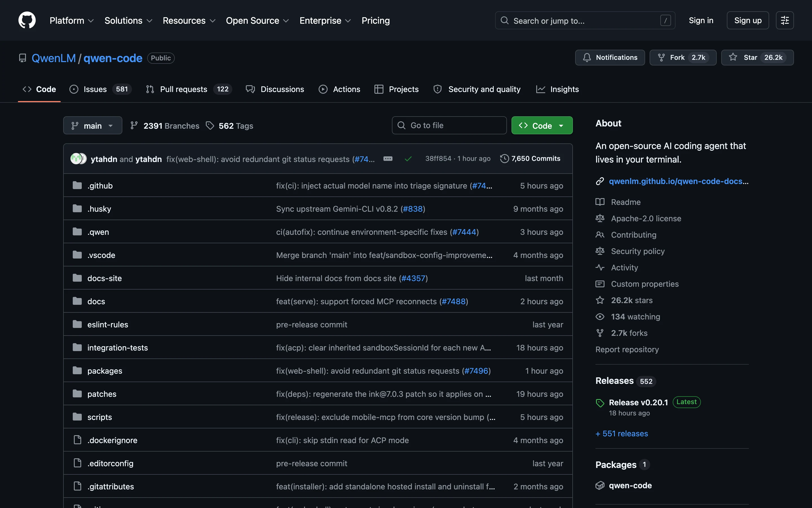The height and width of the screenshot is (508, 812).
Task: Open the Apache-2.0 license link
Action: [646, 218]
